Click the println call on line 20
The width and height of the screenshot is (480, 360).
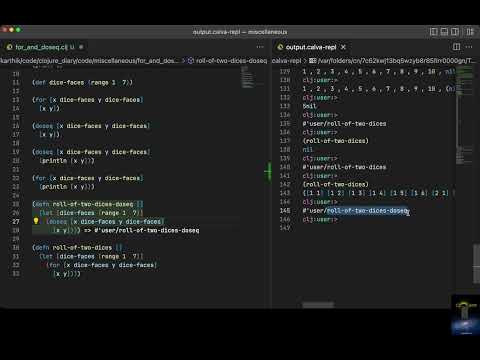tap(67, 160)
